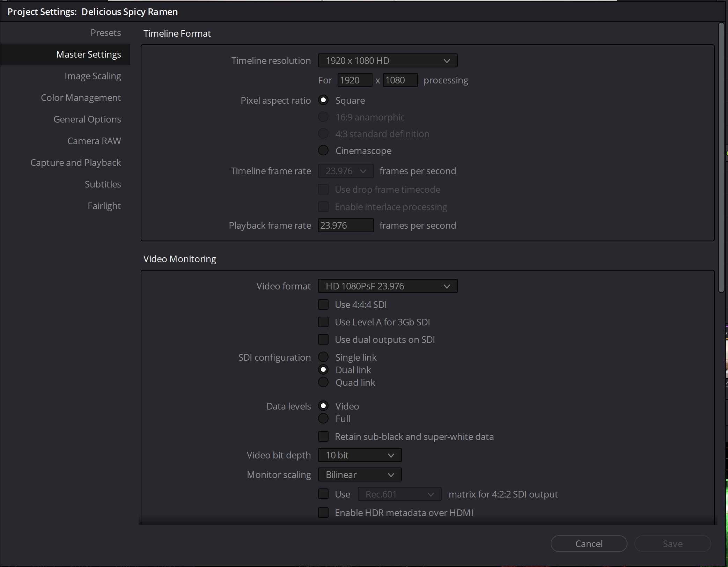Expand the Video format dropdown
The image size is (728, 567).
387,286
